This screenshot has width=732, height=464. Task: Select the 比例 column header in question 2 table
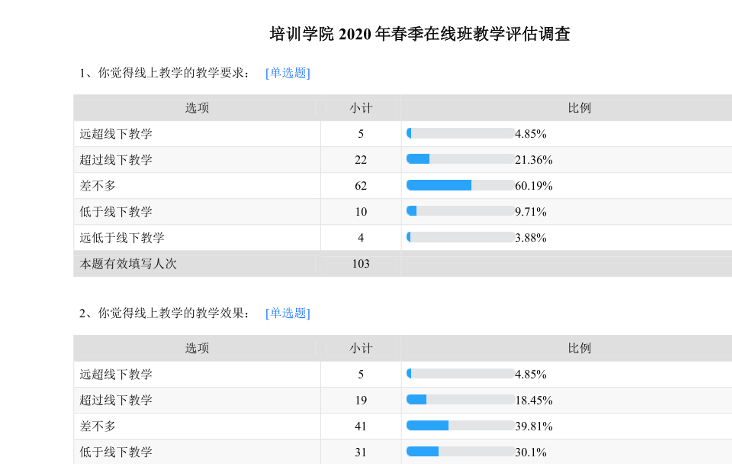[x=579, y=348]
